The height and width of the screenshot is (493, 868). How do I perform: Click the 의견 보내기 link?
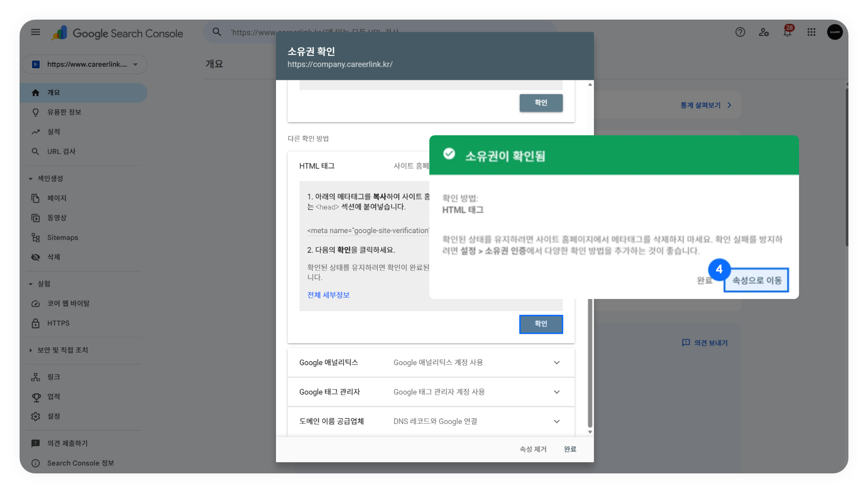(711, 343)
